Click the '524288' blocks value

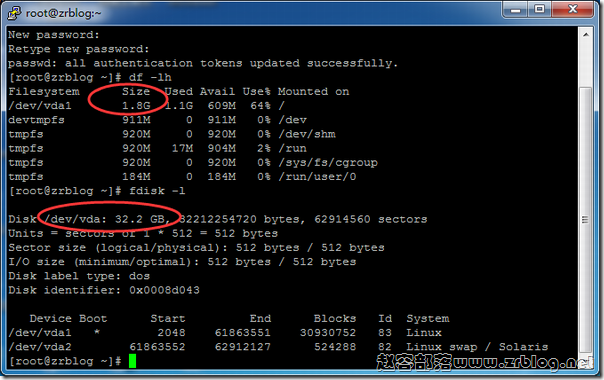pos(335,347)
